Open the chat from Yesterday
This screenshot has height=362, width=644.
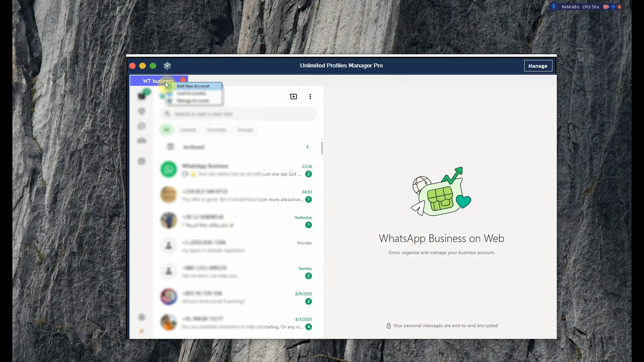pos(235,221)
